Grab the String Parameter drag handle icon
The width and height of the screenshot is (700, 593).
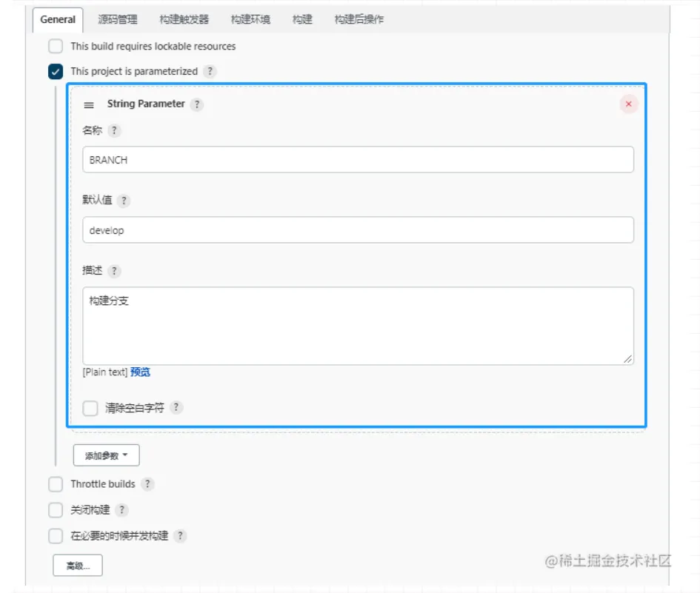click(x=89, y=105)
